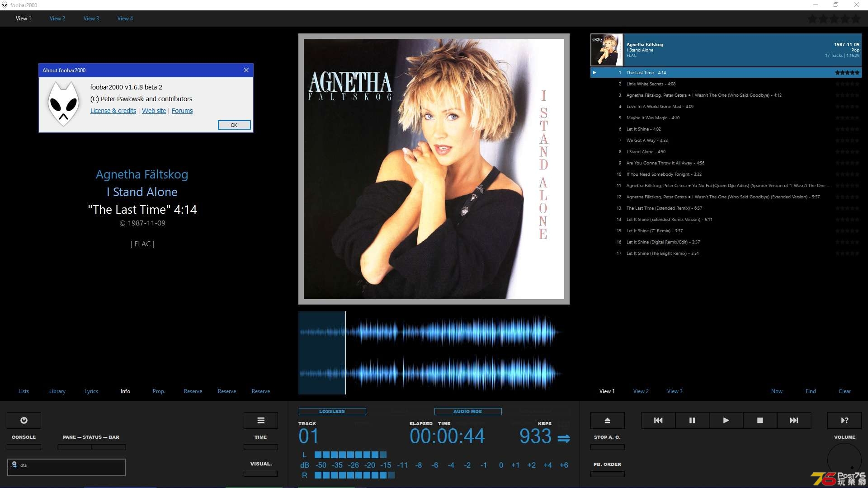Select track Love In A World Gone Mad
This screenshot has height=488, width=868.
pos(726,106)
